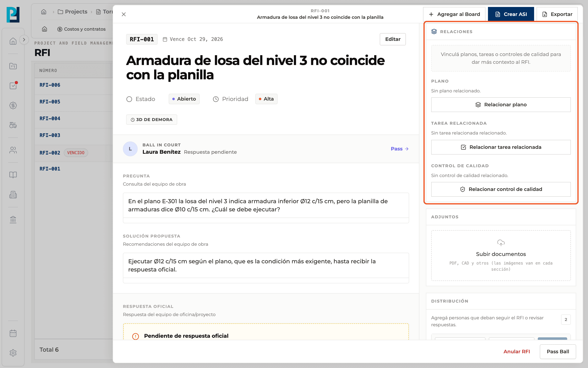Select row RFI-002 marked VENCIDO

[x=73, y=153]
